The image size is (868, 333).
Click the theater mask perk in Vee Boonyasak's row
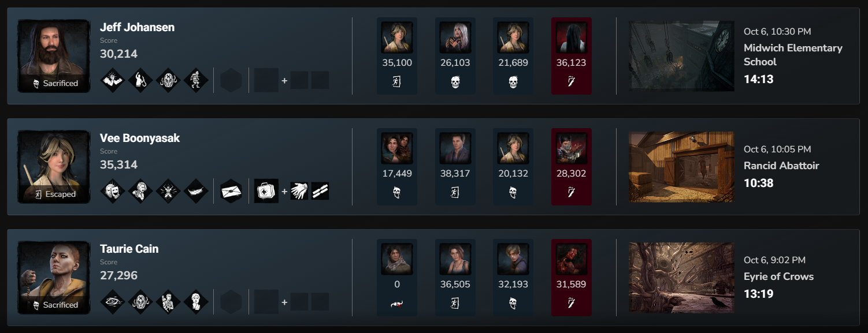pos(113,191)
